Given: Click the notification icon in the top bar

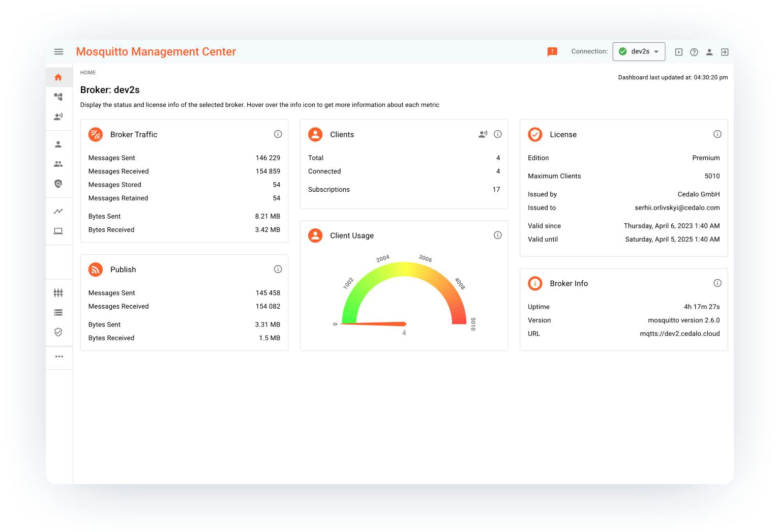Looking at the screenshot, I should pyautogui.click(x=552, y=51).
